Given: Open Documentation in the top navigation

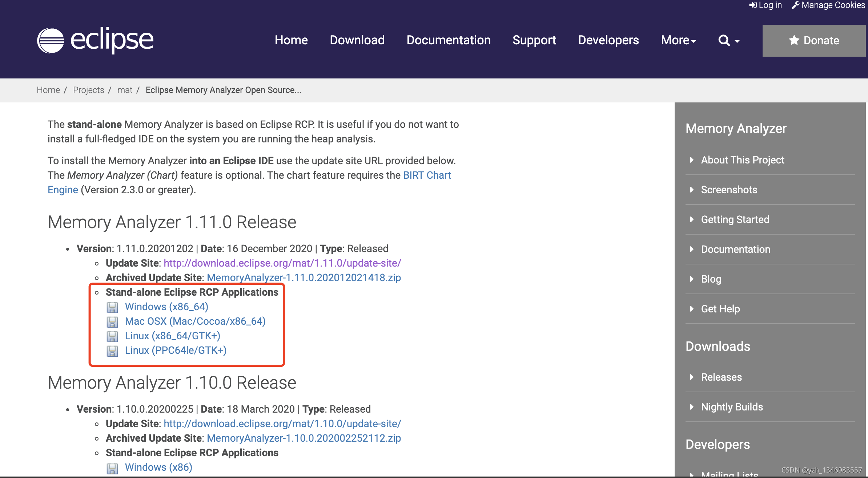Looking at the screenshot, I should coord(449,40).
